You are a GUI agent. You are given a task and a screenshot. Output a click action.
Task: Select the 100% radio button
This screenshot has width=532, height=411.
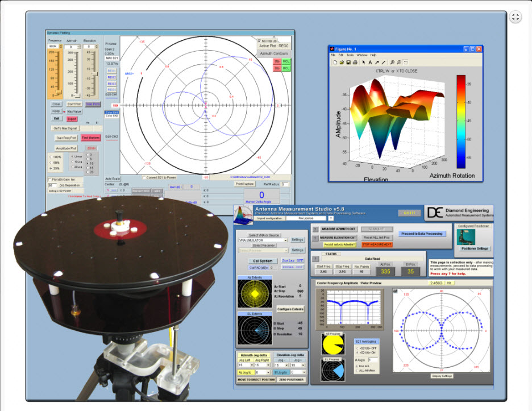pyautogui.click(x=51, y=157)
